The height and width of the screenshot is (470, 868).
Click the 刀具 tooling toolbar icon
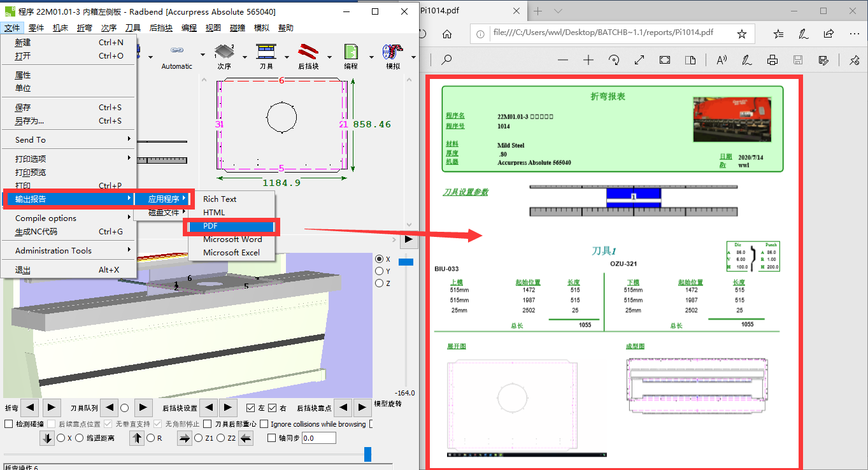[x=266, y=52]
